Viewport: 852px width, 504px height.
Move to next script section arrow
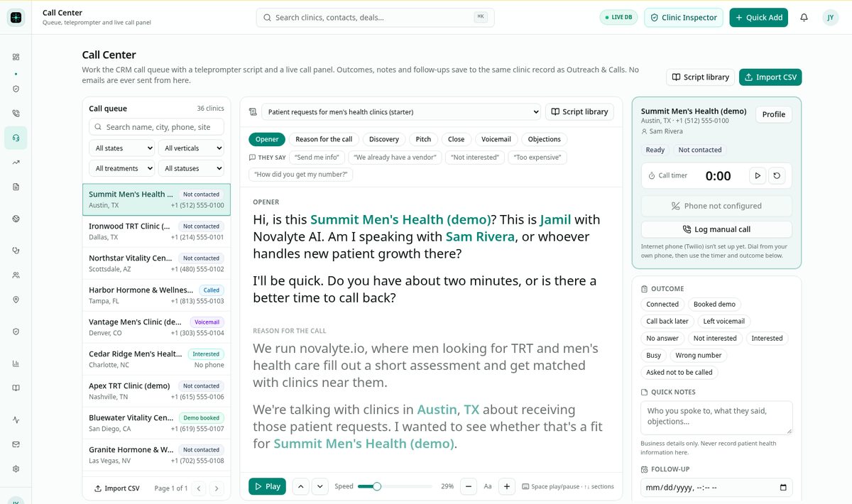pos(319,486)
